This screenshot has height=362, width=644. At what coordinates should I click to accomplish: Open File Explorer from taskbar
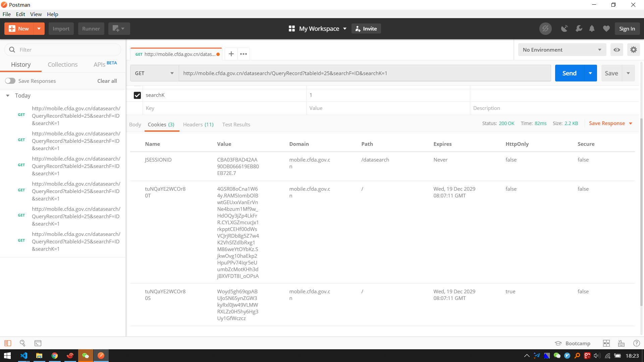(39, 356)
